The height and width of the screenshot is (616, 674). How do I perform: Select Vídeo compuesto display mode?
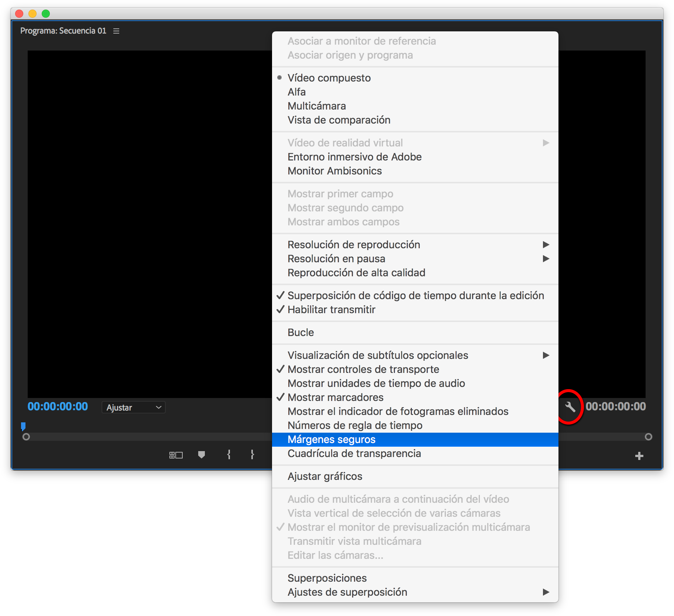point(329,78)
